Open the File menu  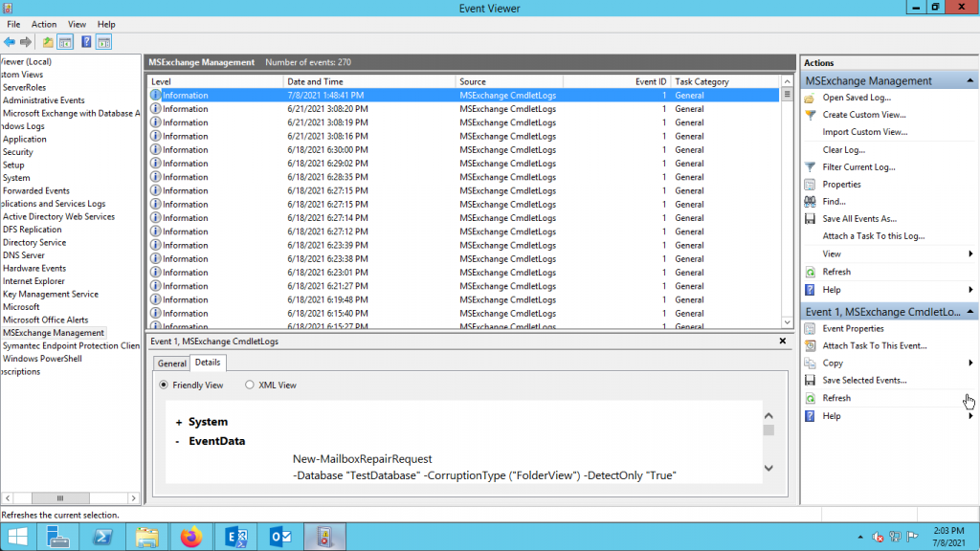click(13, 24)
